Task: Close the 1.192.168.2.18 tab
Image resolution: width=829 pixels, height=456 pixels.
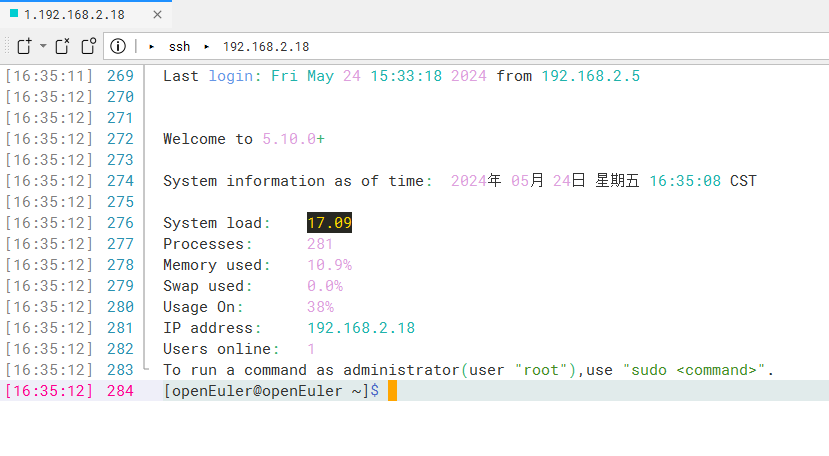Action: point(157,15)
